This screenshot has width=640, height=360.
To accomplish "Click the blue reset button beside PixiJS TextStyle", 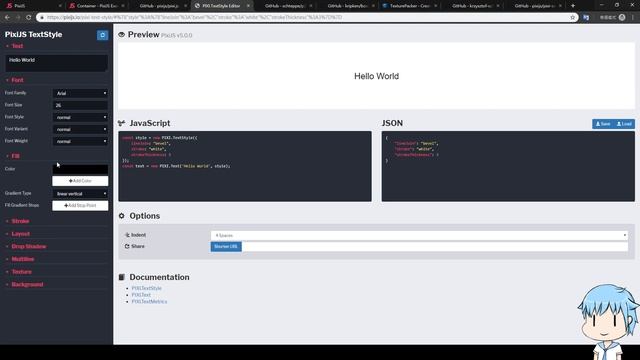I will pos(102,35).
